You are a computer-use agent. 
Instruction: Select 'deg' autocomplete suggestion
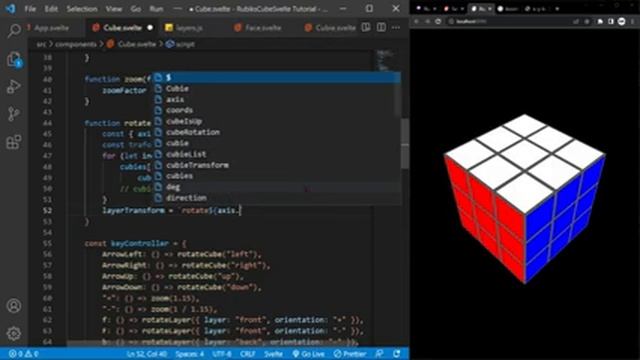(x=276, y=187)
